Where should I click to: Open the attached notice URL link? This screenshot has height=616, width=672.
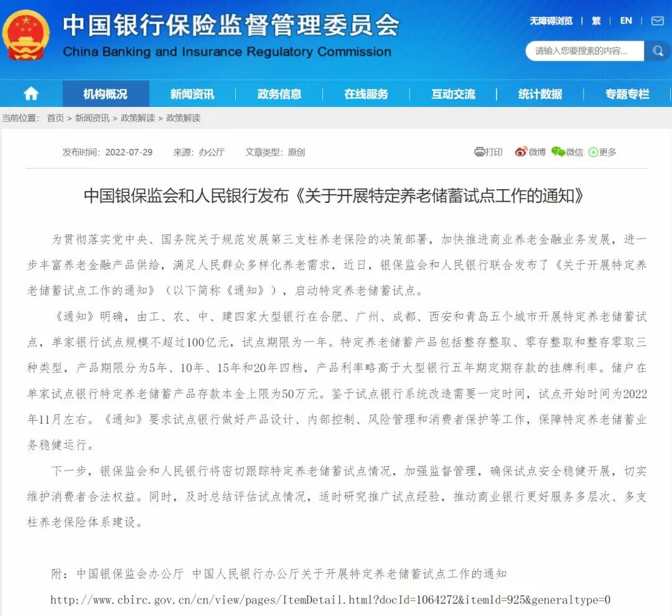330,599
